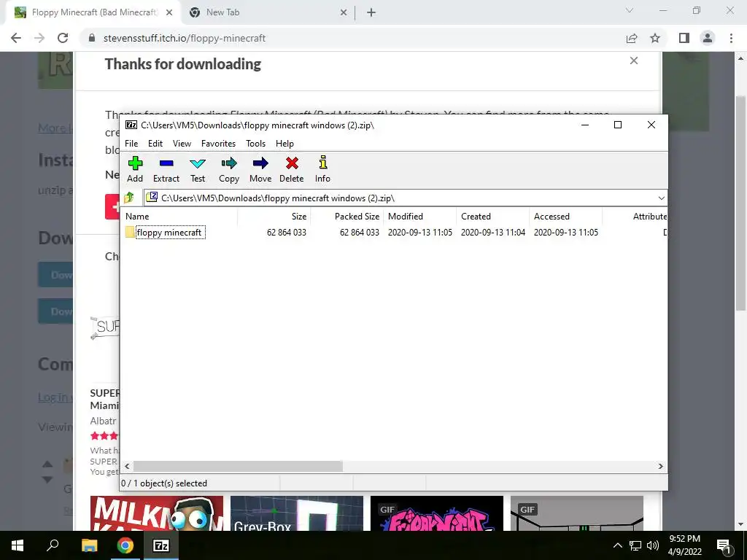Click 7-Zip horizontal scrollbar thumb
747x560 pixels.
tap(238, 466)
